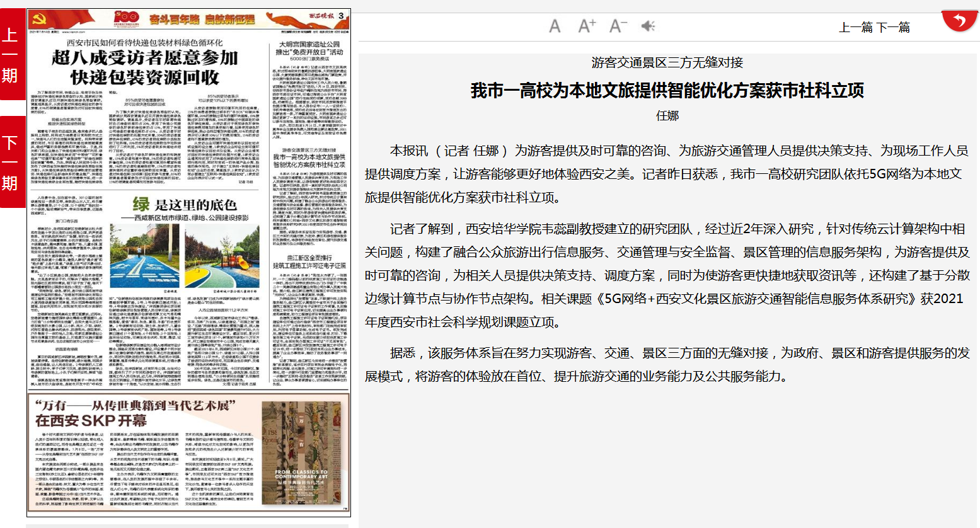Click the playground slide photo on the right
The height and width of the screenshot is (528, 980).
coord(221,256)
